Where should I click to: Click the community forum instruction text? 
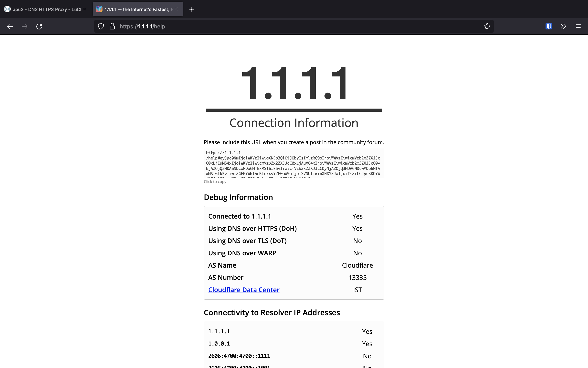[294, 142]
